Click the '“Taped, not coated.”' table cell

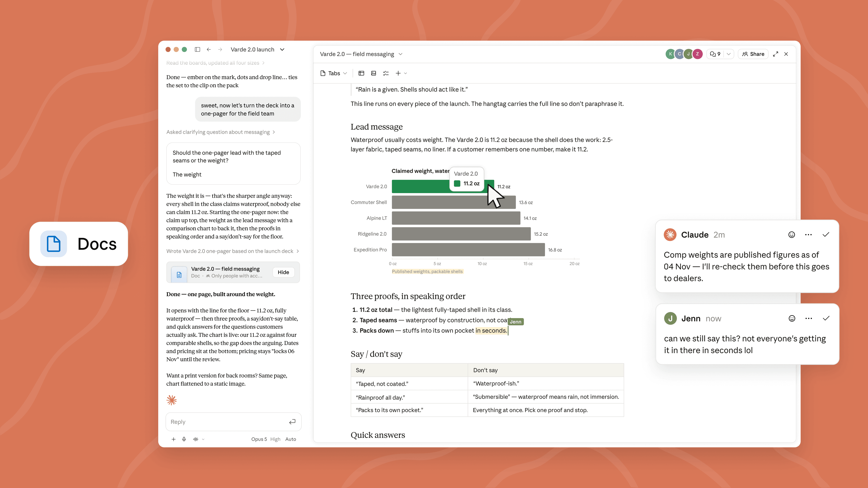coord(409,384)
